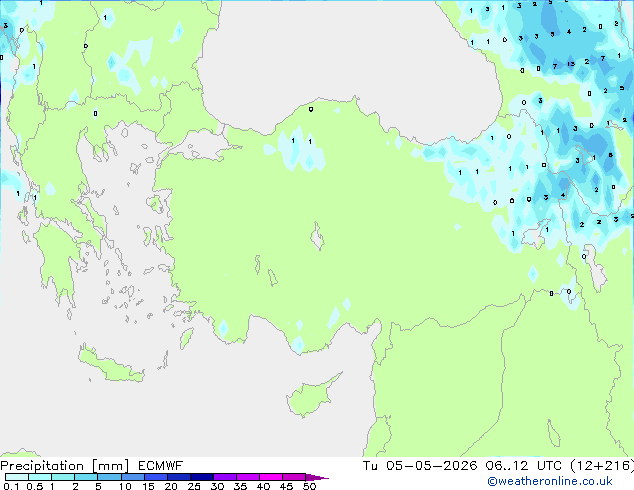This screenshot has height=490, width=634.
Task: Click the 0.1–0.5 mm palest legend swatch
Action: point(17,477)
